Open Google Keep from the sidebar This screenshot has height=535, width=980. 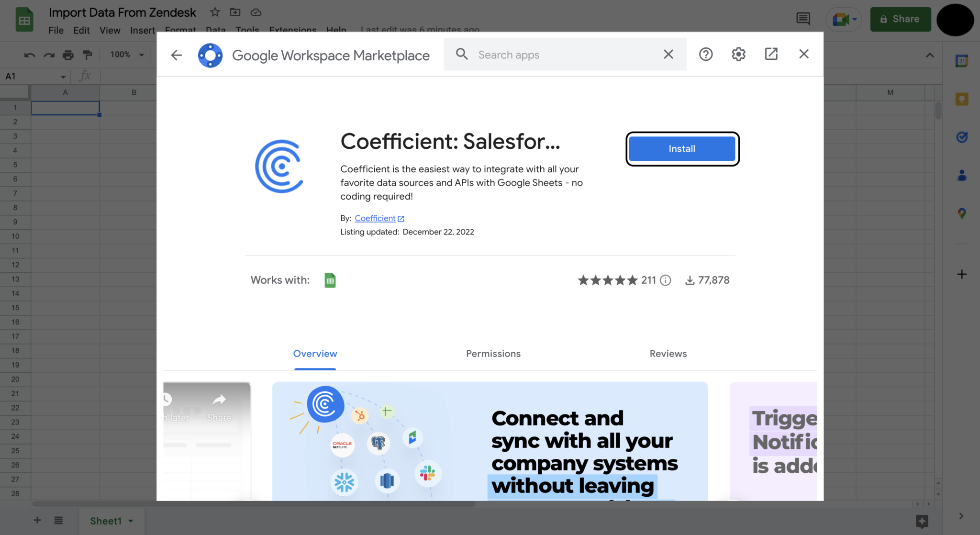pyautogui.click(x=962, y=99)
